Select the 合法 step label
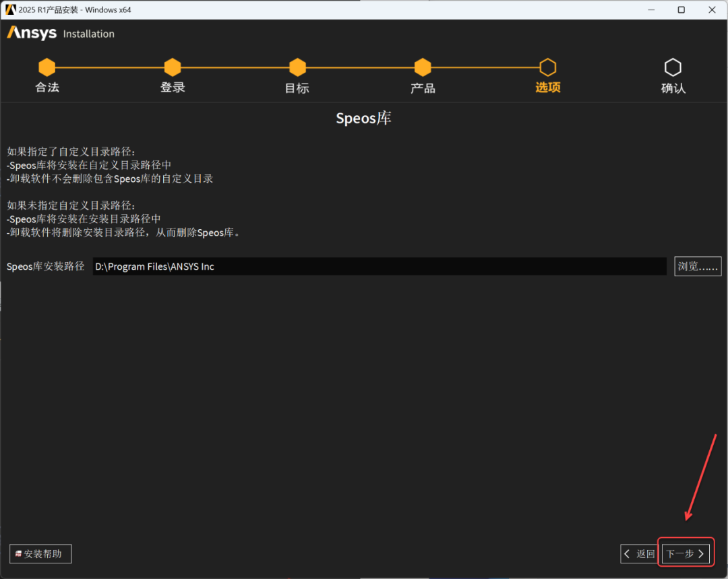728x579 pixels. point(47,88)
